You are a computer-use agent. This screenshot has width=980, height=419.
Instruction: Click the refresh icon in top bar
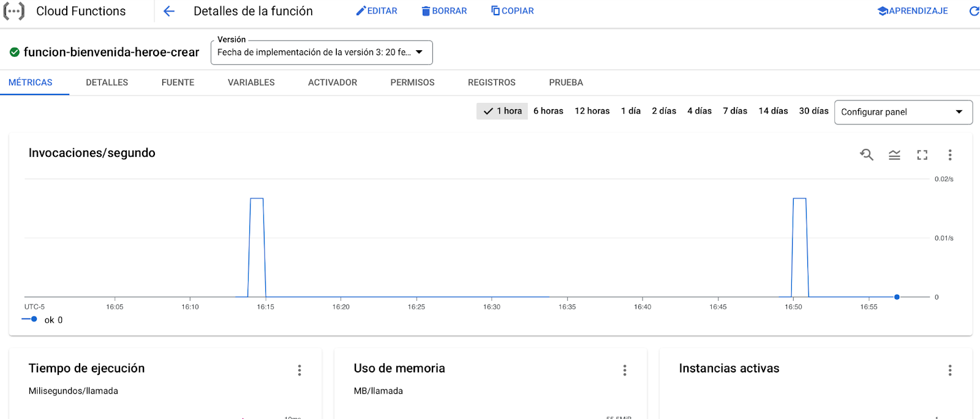pyautogui.click(x=974, y=11)
